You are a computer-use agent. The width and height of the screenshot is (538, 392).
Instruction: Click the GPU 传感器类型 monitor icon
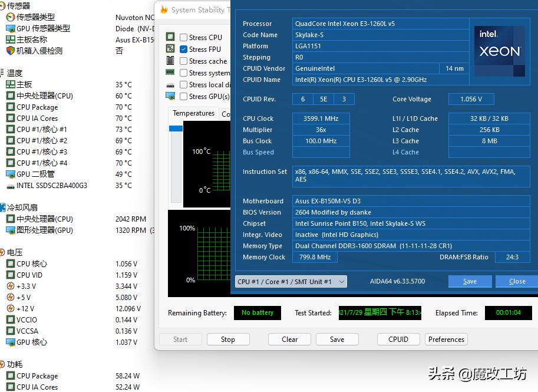tap(11, 28)
